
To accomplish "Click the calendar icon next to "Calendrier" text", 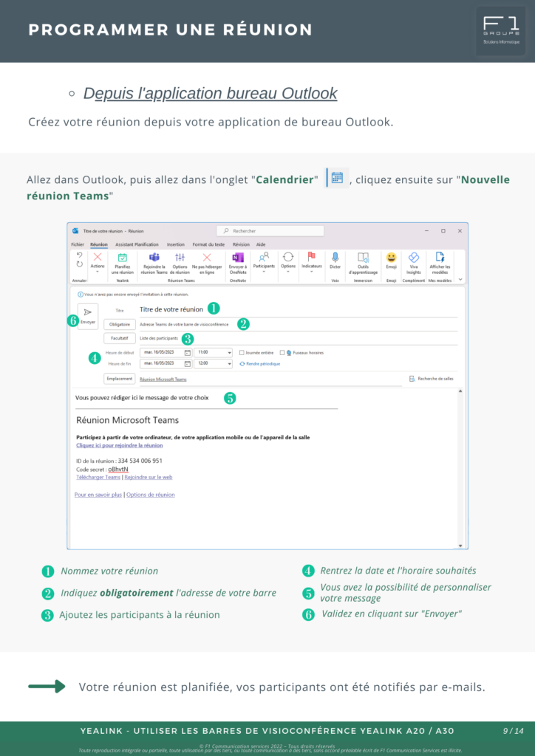I will [x=338, y=178].
